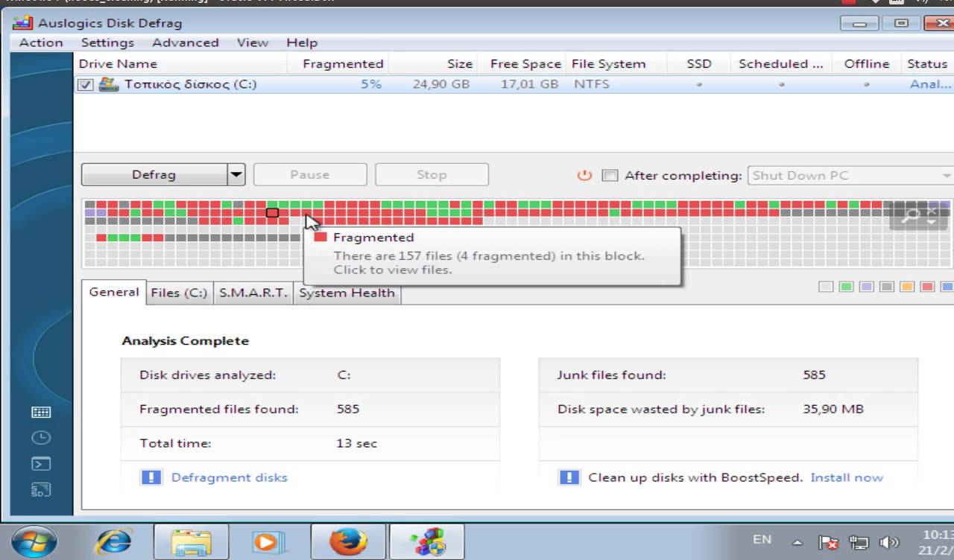Click the Status column header

pos(927,64)
